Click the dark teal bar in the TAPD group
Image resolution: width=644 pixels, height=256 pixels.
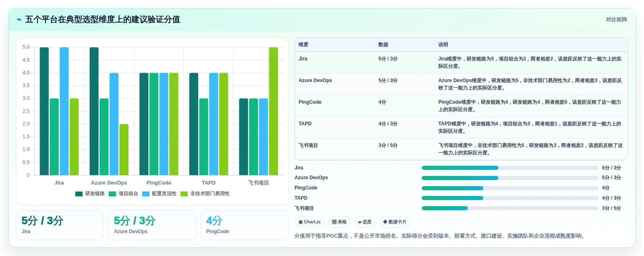click(x=194, y=124)
